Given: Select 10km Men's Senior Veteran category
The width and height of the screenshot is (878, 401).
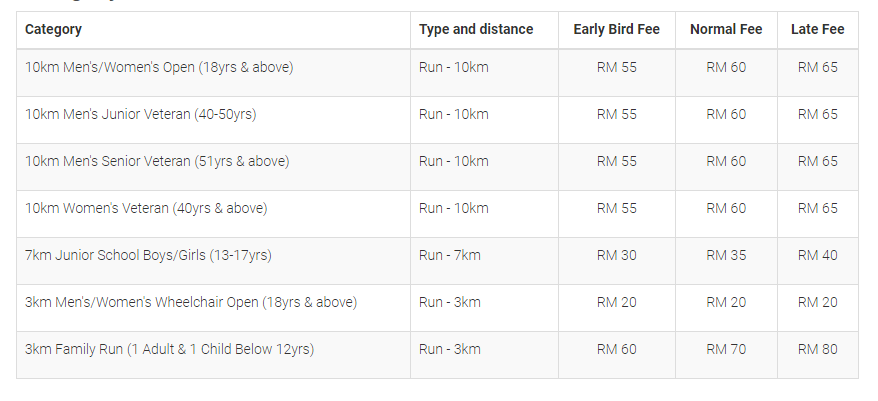Looking at the screenshot, I should coord(157,161).
